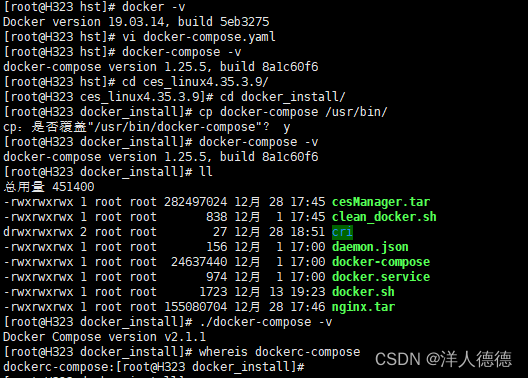Click the cp docker-compose /usr/bin/ command
Viewport: 528px width, 378px height.
(293, 112)
